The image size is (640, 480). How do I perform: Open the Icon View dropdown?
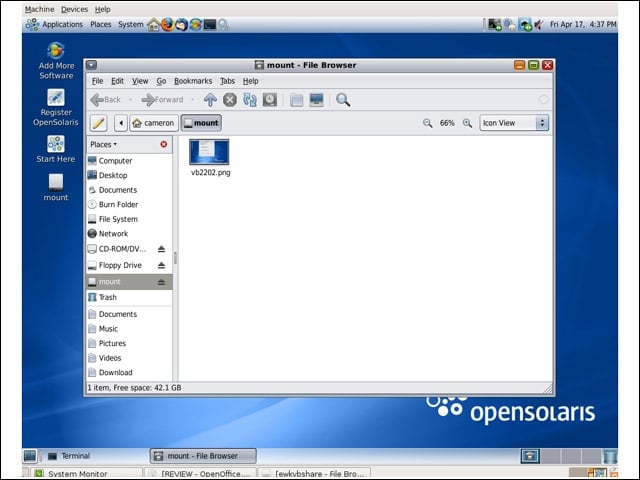(514, 123)
